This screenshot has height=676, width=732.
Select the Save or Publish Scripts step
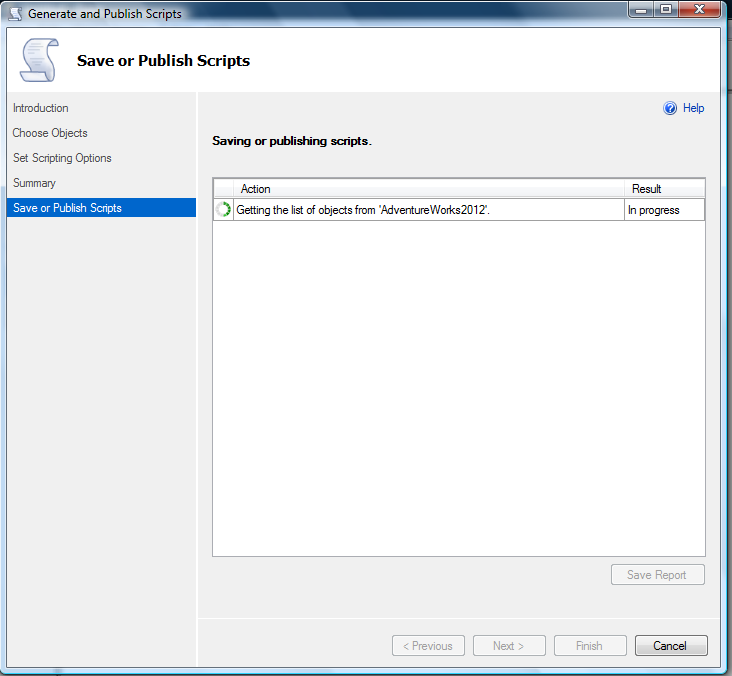[67, 208]
